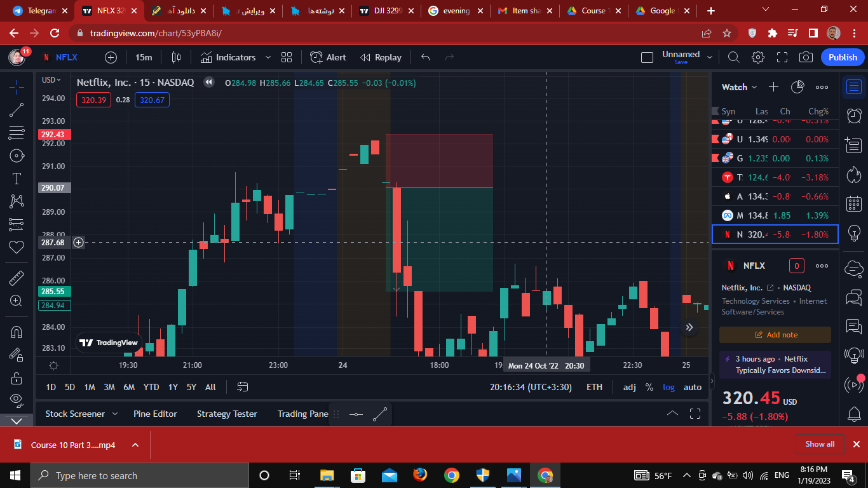Enter fullscreen chart mode
Screen dimensions: 868x488
pyautogui.click(x=782, y=57)
